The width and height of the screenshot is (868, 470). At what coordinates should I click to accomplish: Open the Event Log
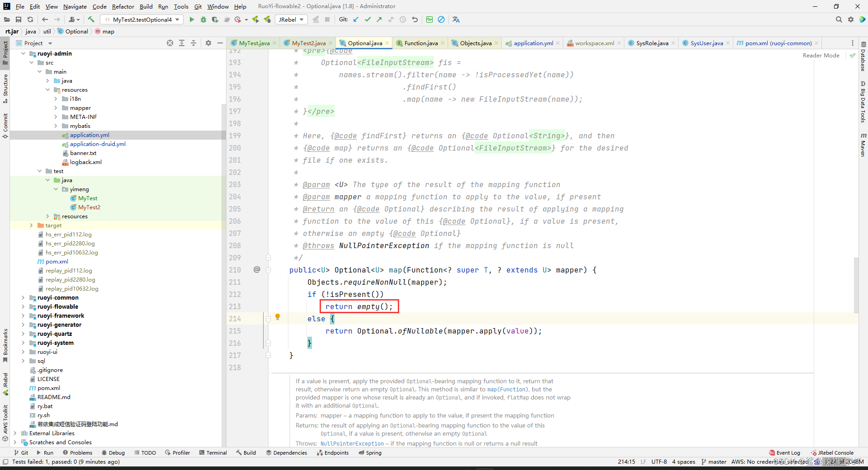coord(784,452)
